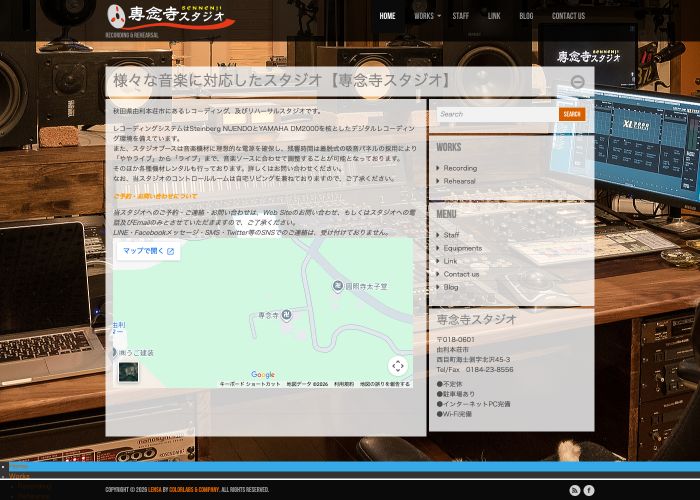Collapse the post with the minus icon
The image size is (700, 500).
[578, 82]
